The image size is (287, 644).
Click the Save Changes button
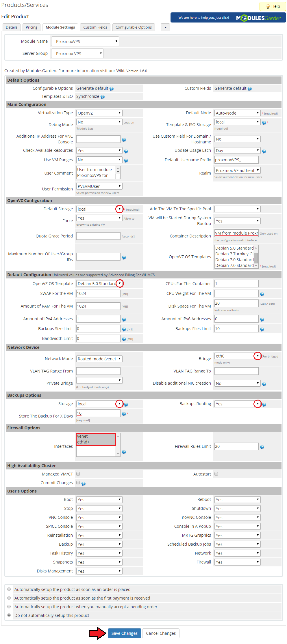point(125,633)
